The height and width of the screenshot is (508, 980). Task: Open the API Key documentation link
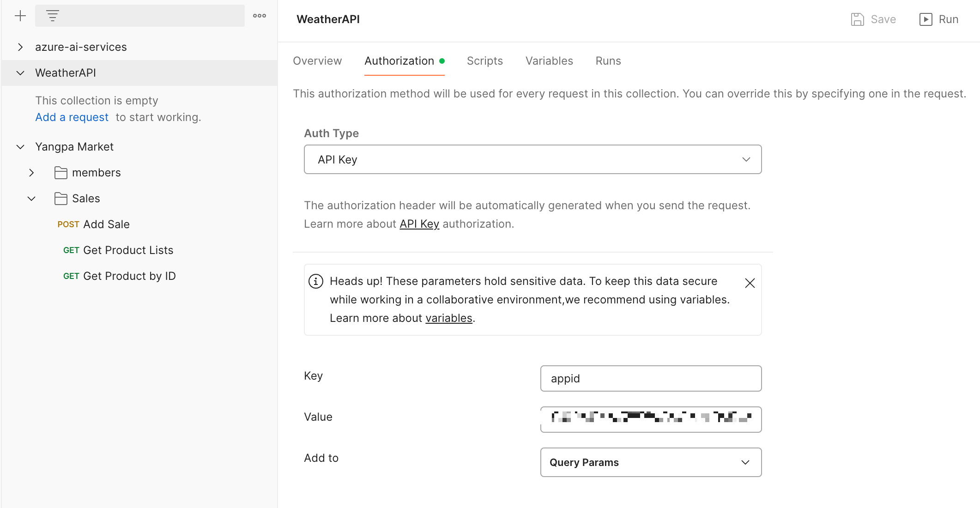pos(419,224)
